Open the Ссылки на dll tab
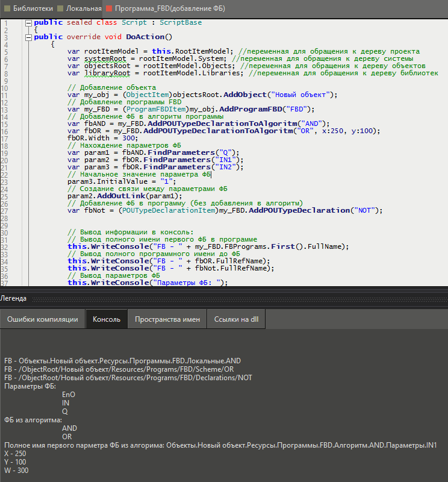Viewport: 448px width, 482px height. click(236, 319)
